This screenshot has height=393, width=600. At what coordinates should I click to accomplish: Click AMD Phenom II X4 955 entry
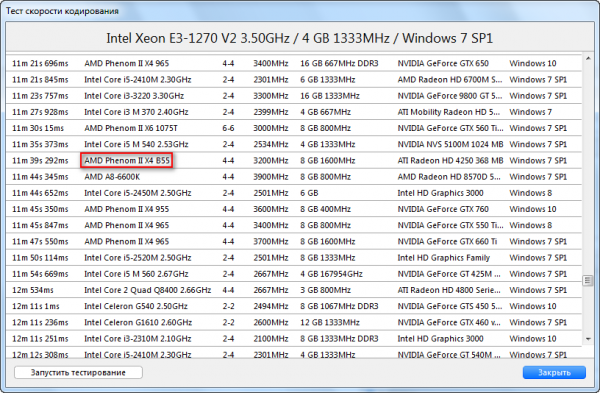pyautogui.click(x=127, y=209)
